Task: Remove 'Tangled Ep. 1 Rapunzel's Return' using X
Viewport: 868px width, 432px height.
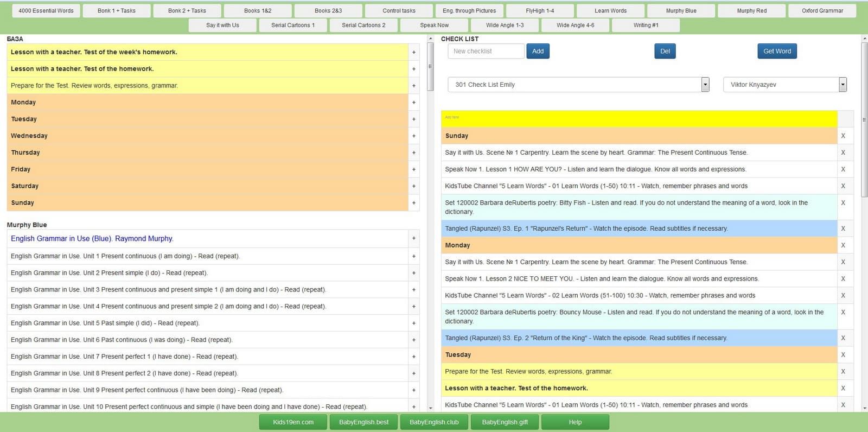Action: point(843,228)
